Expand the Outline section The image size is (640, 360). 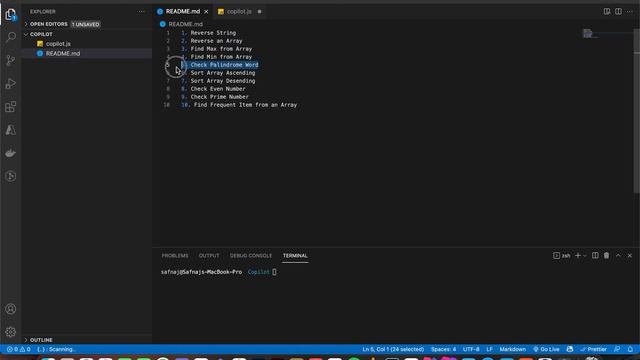coord(41,340)
